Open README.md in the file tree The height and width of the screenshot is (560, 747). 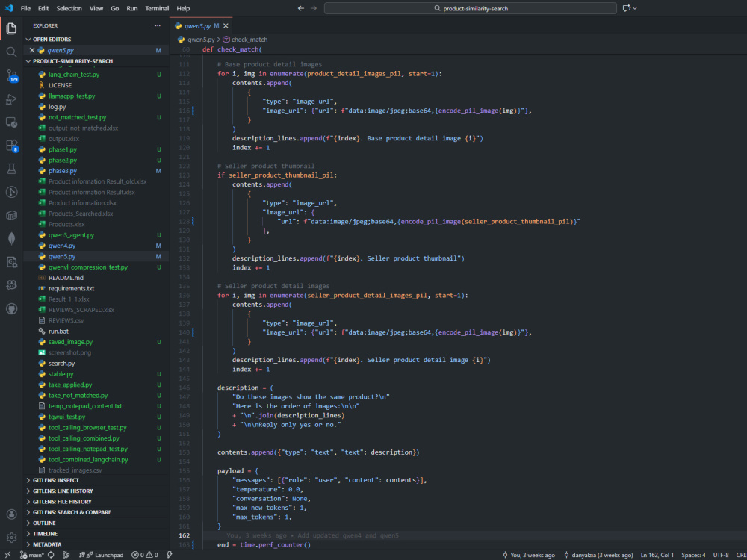(x=96, y=278)
